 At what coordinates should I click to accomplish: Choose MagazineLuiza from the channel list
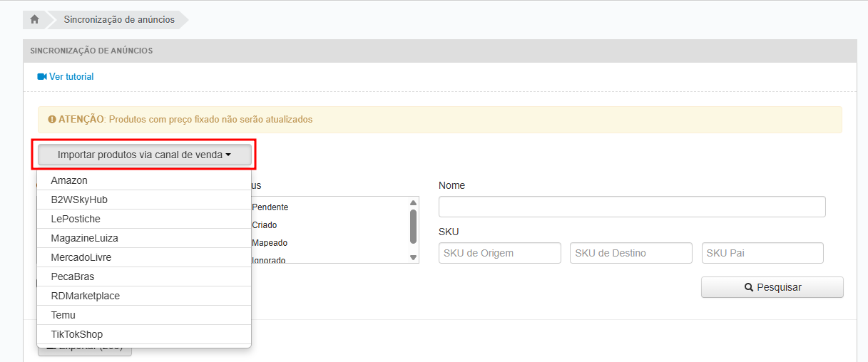144,238
